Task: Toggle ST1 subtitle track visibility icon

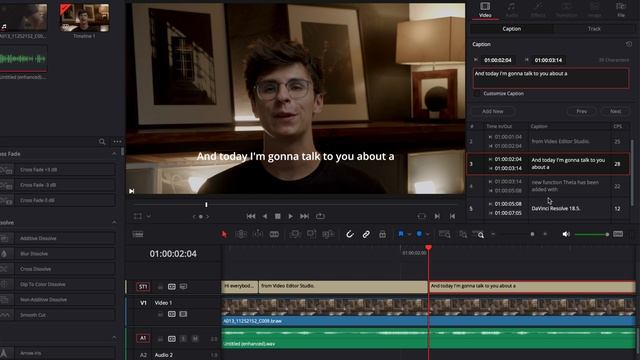Action: (183, 287)
